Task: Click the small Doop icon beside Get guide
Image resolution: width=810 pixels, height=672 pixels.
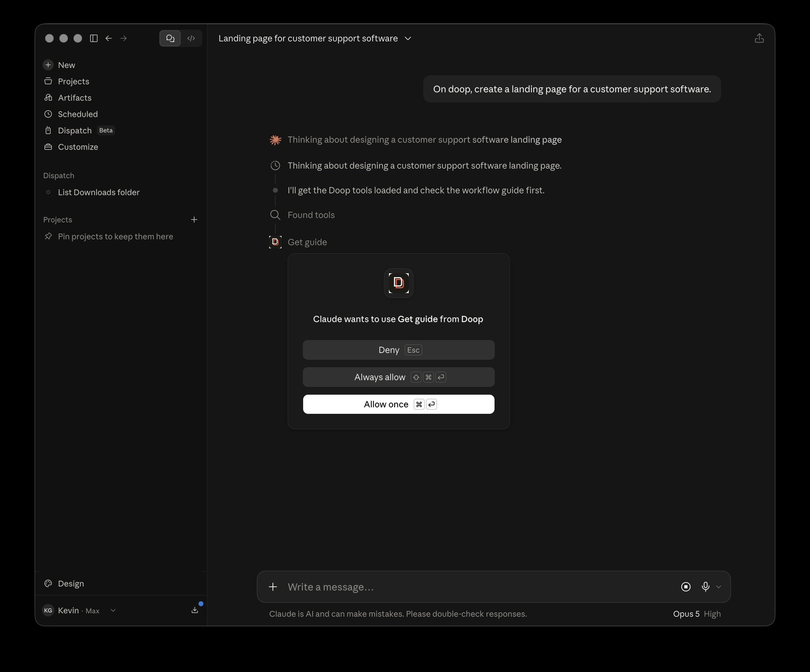Action: click(275, 242)
